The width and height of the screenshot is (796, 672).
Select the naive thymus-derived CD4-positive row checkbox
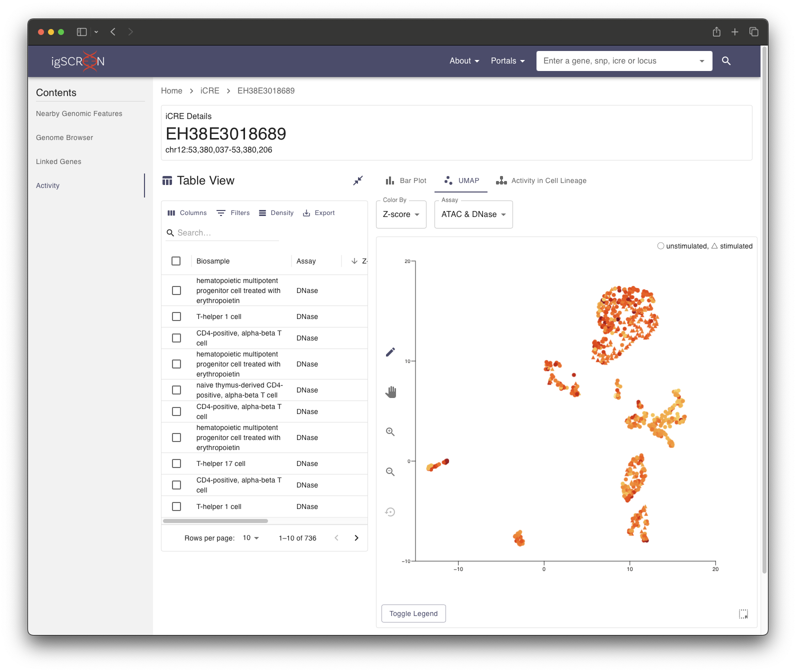176,390
